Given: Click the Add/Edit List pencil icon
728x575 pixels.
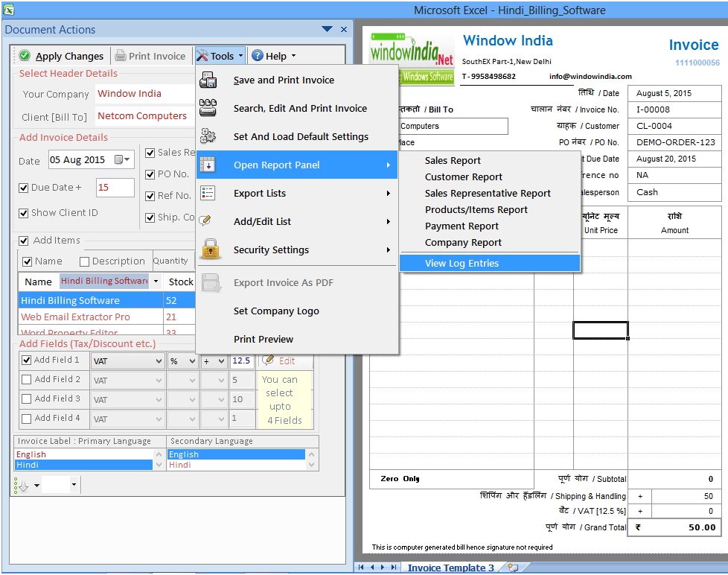Looking at the screenshot, I should [205, 220].
